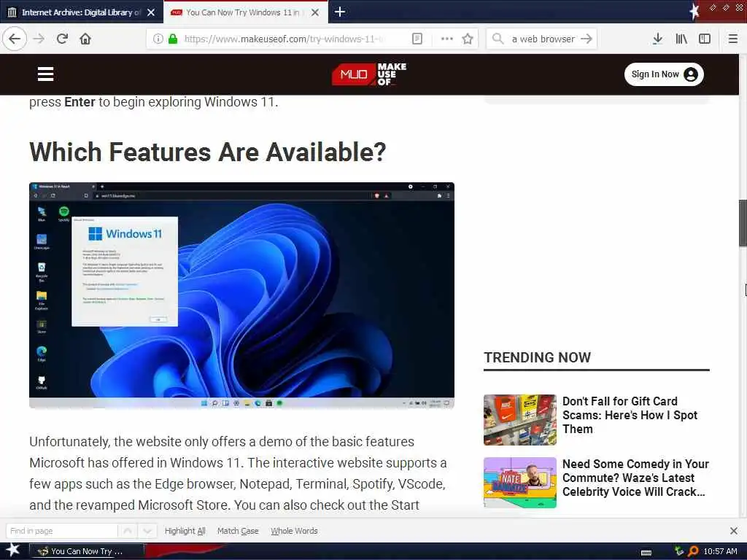Close the Internet Archive tab
This screenshot has width=747, height=560.
pos(151,12)
